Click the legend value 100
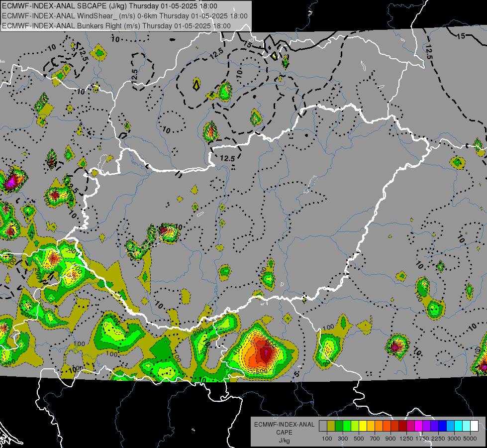This screenshot has width=487, height=448. (327, 439)
